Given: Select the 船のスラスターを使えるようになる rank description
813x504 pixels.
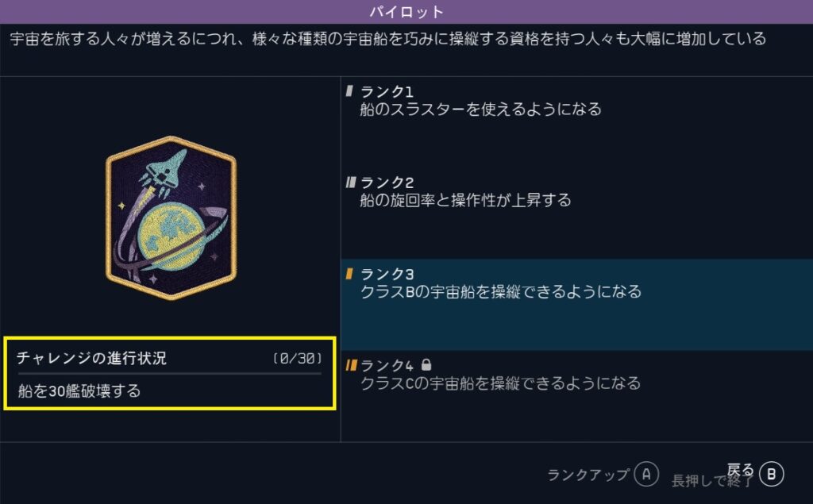Looking at the screenshot, I should [480, 110].
